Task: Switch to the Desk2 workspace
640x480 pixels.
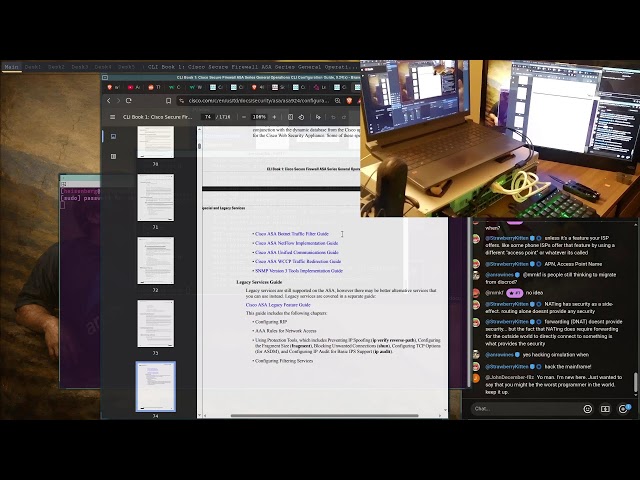Action: tap(56, 67)
